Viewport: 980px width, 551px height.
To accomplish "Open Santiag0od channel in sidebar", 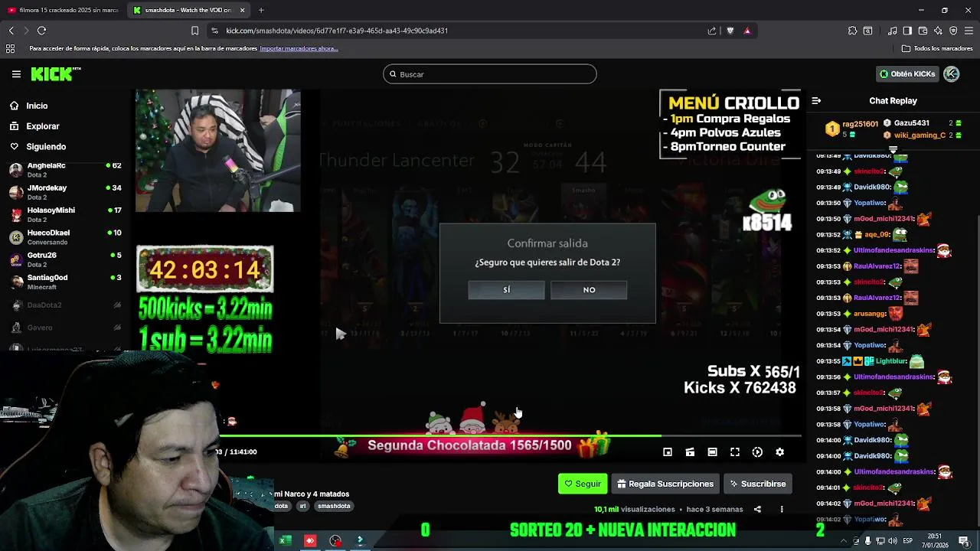I will tap(66, 282).
